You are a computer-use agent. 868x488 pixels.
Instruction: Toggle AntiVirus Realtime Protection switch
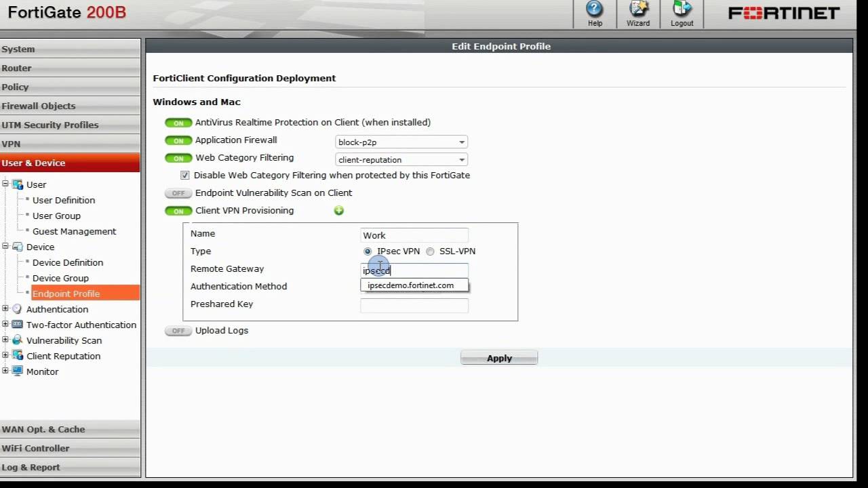[178, 123]
